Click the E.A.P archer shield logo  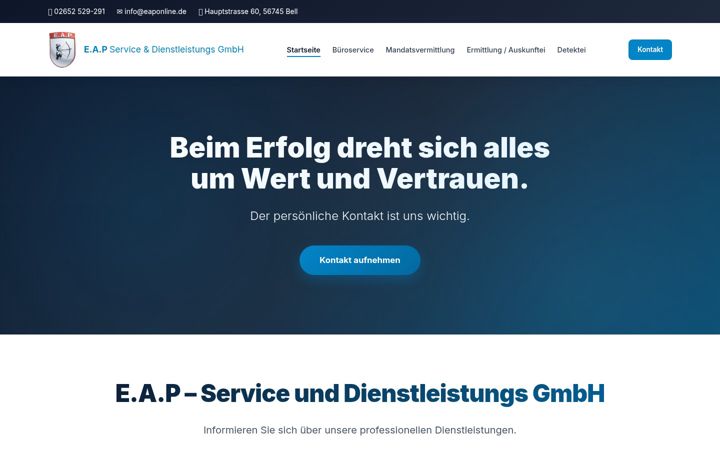(x=62, y=50)
